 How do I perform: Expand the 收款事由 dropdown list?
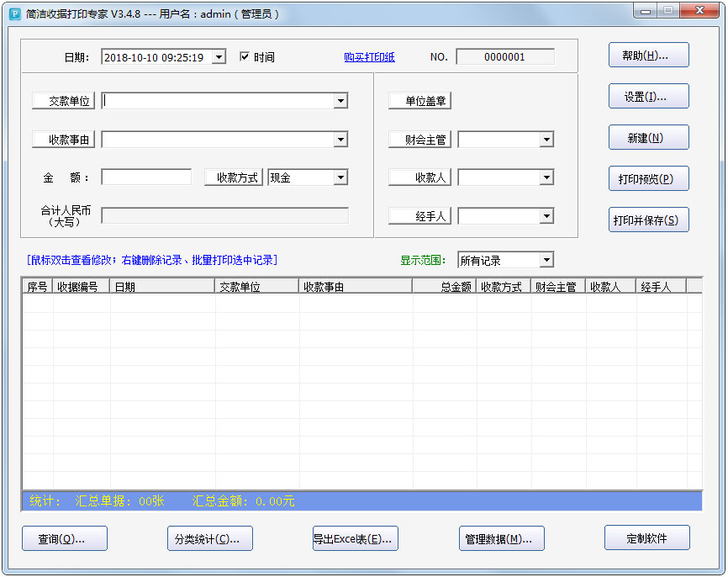(x=340, y=140)
